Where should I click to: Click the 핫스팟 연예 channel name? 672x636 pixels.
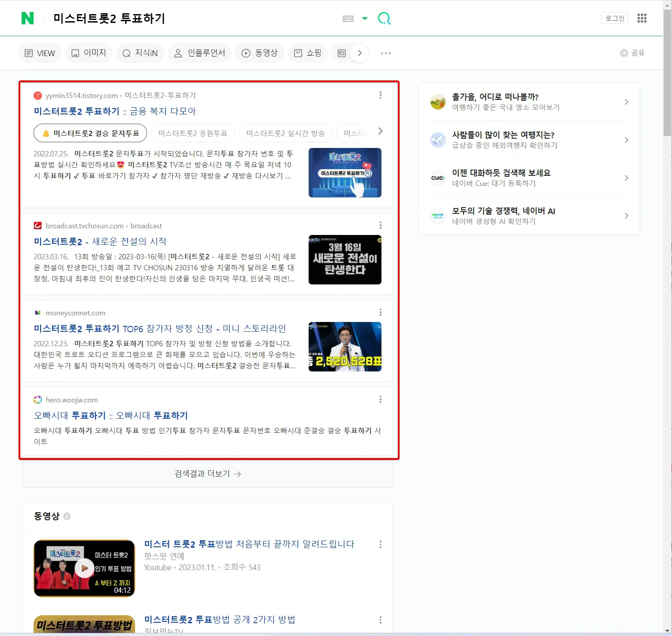pyautogui.click(x=164, y=556)
